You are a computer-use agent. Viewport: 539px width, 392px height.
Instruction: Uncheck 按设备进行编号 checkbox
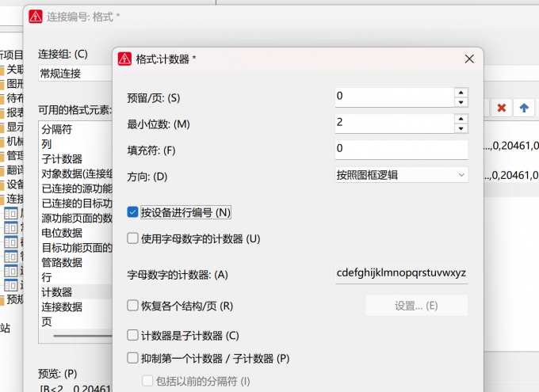(132, 212)
